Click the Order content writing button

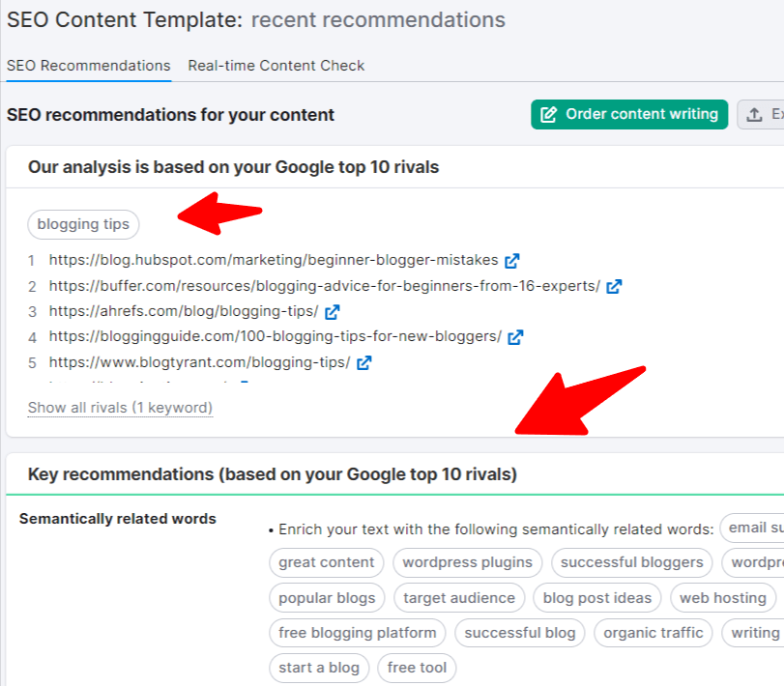(629, 114)
